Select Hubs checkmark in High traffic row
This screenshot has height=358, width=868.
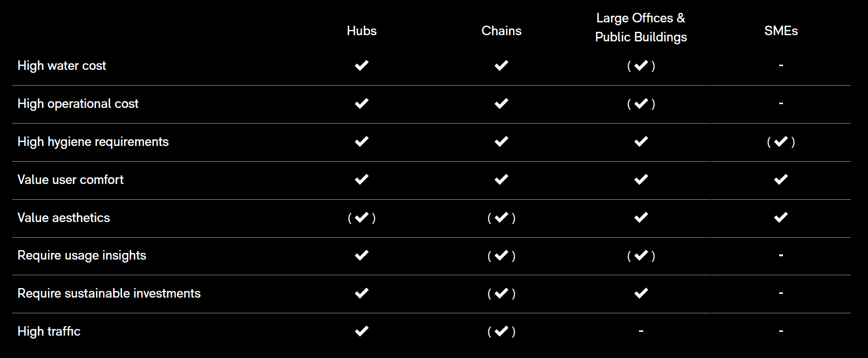362,331
